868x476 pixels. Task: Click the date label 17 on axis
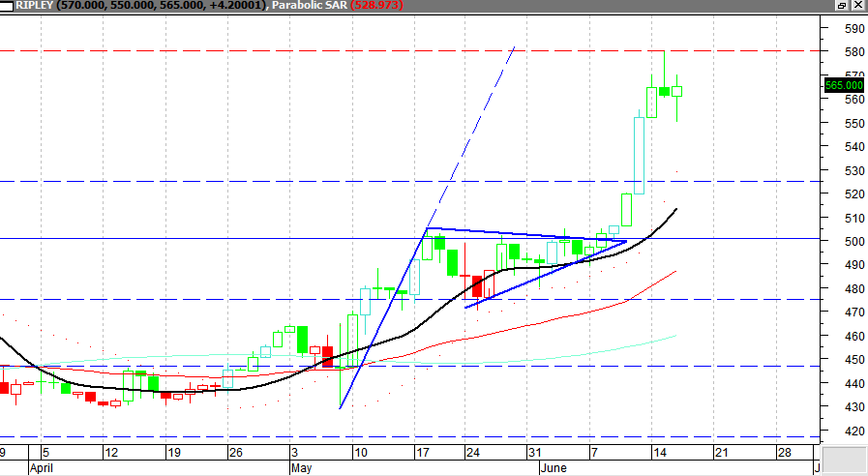[423, 453]
